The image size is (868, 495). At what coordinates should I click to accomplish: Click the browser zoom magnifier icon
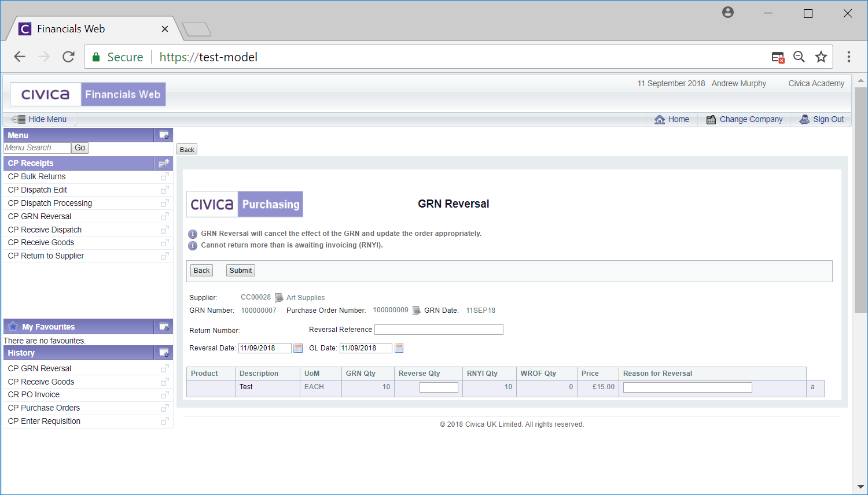pos(799,57)
